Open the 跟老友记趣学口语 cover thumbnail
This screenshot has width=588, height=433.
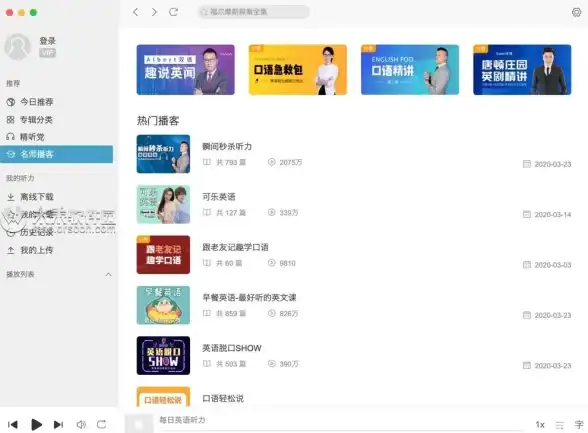point(163,255)
